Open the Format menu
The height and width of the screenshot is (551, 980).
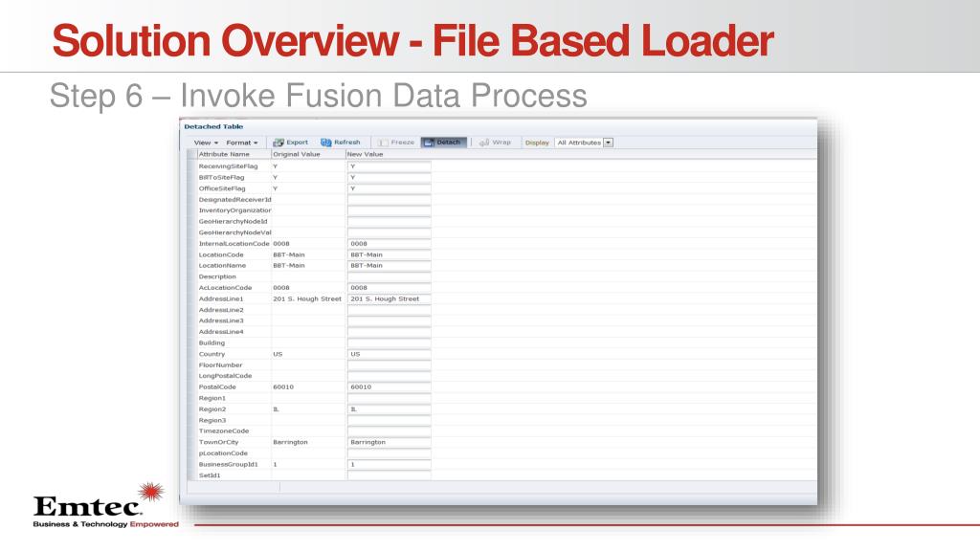coord(242,143)
